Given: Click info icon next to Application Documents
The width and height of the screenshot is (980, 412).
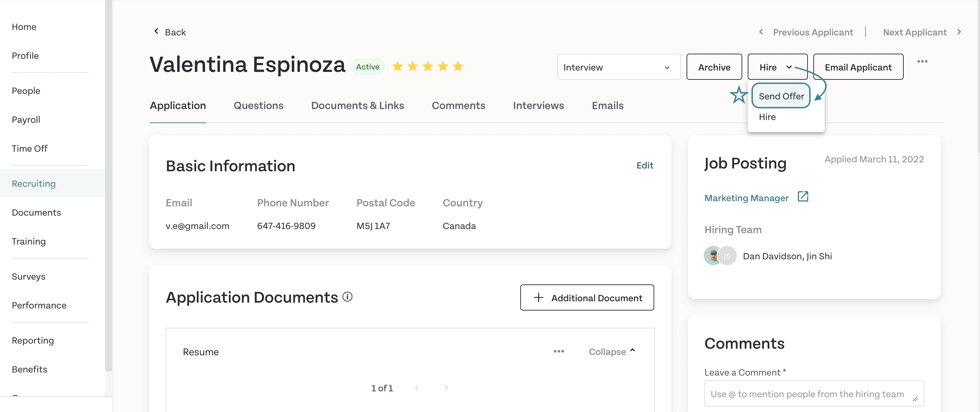Looking at the screenshot, I should [x=347, y=297].
